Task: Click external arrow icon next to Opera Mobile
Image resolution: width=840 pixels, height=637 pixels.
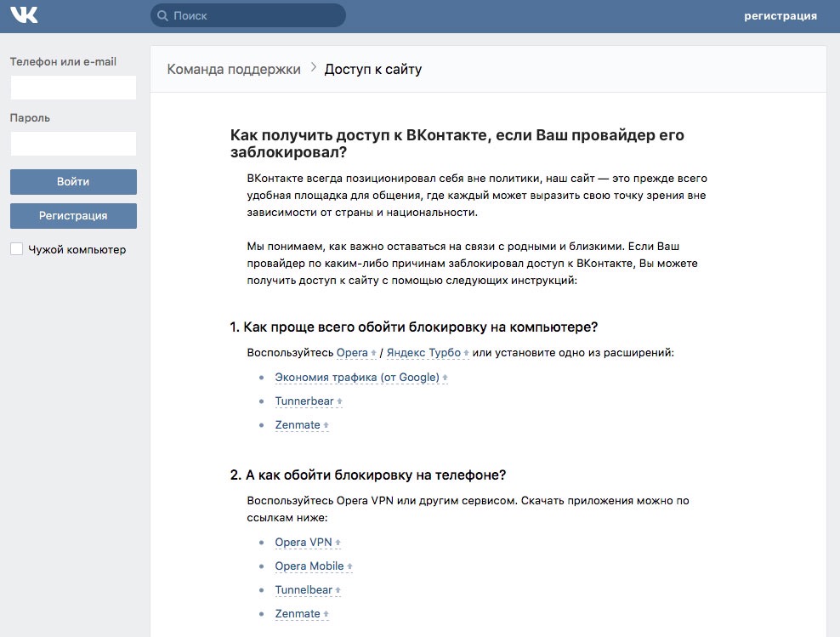Action: [x=349, y=566]
